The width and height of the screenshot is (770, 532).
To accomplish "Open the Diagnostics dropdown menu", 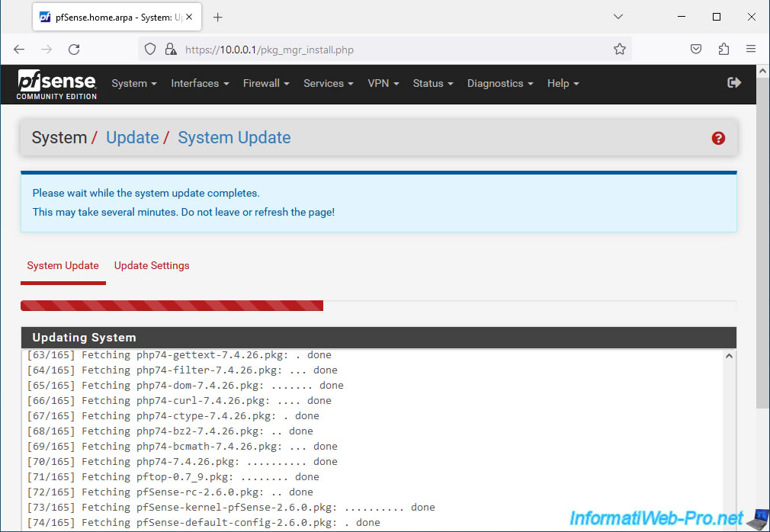I will point(500,83).
